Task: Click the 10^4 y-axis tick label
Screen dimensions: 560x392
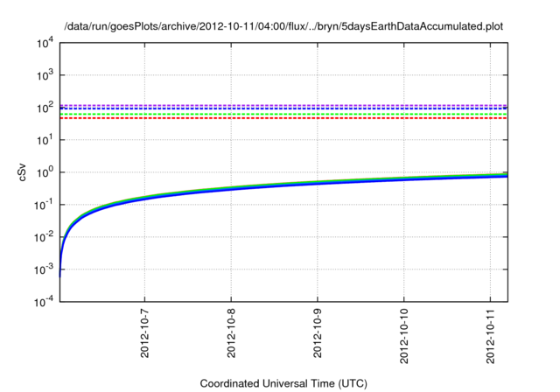Action: tap(45, 43)
